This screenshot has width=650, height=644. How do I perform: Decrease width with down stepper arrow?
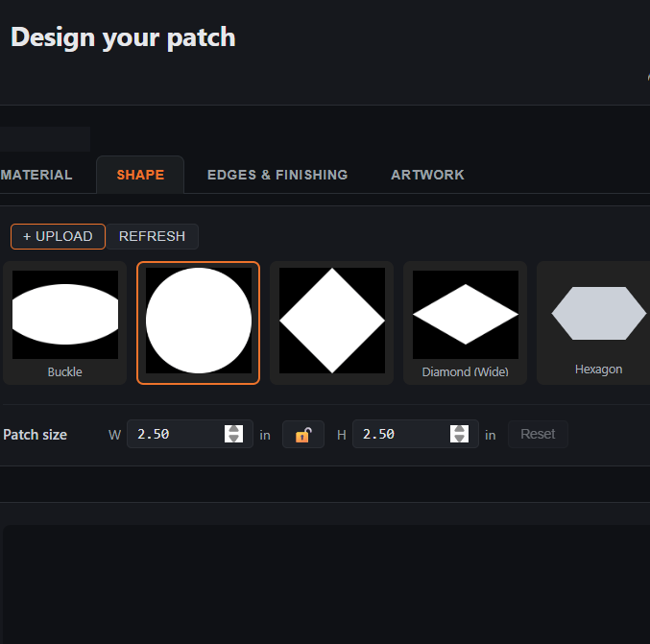click(x=234, y=439)
